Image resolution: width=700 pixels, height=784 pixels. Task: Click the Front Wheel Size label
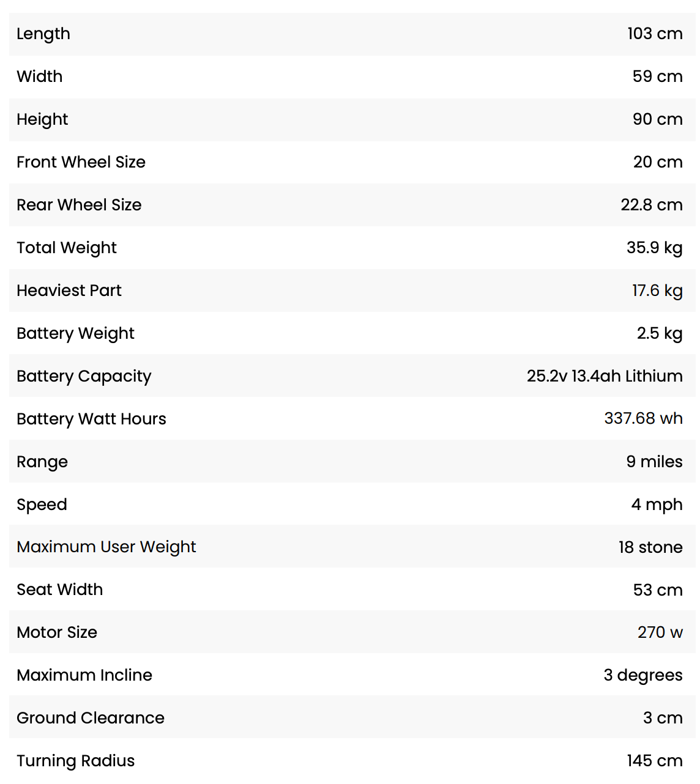click(x=81, y=162)
